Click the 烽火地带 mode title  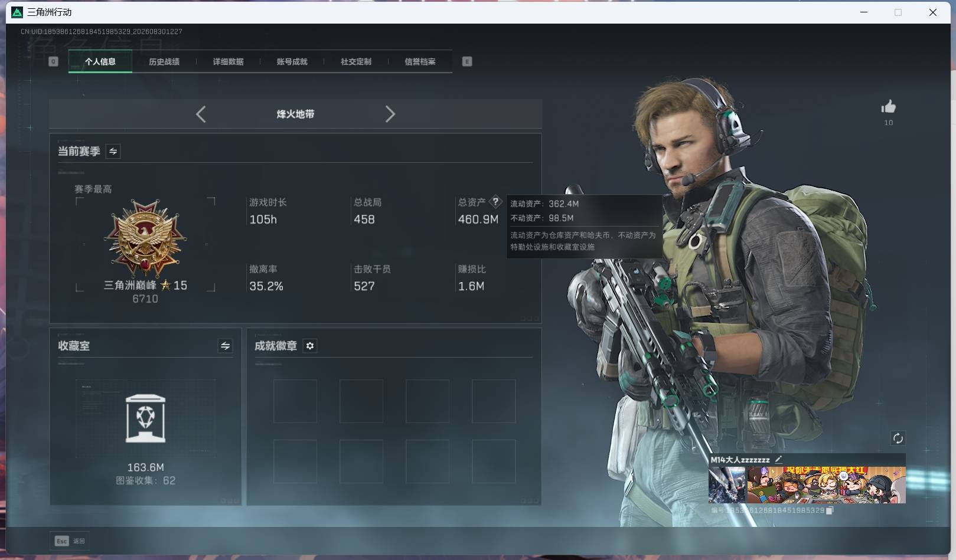(x=295, y=114)
